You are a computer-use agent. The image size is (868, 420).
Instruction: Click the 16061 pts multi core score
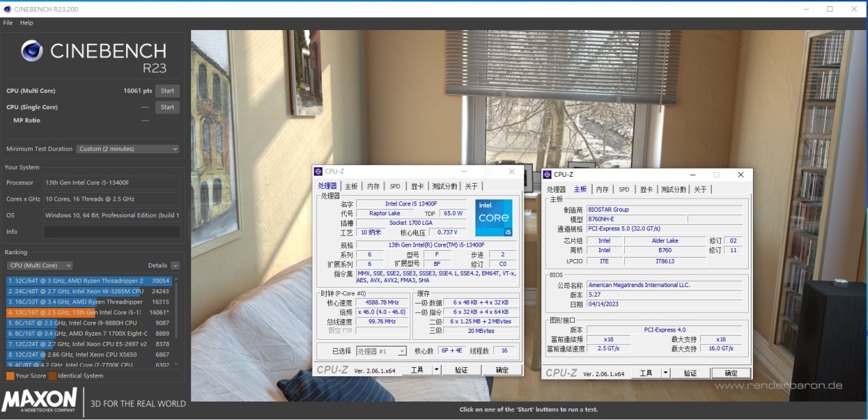pyautogui.click(x=137, y=90)
